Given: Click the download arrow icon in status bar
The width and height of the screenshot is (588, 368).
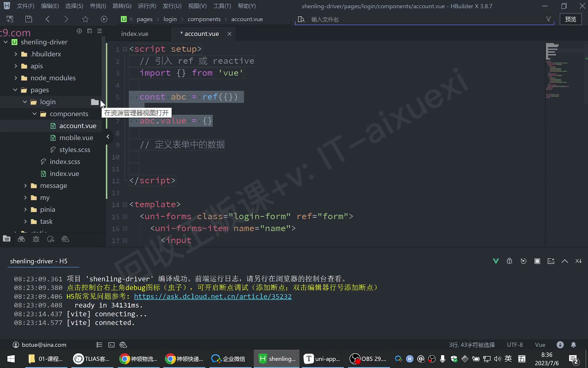Looking at the screenshot, I should coord(560,345).
